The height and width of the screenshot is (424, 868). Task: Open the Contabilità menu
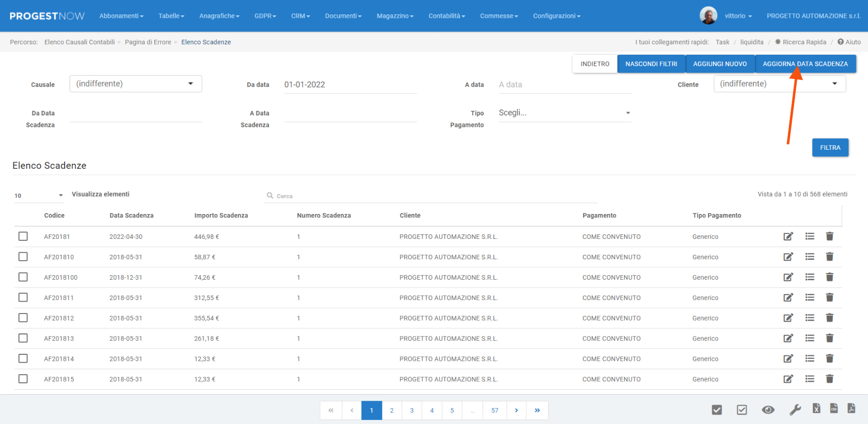pyautogui.click(x=446, y=16)
